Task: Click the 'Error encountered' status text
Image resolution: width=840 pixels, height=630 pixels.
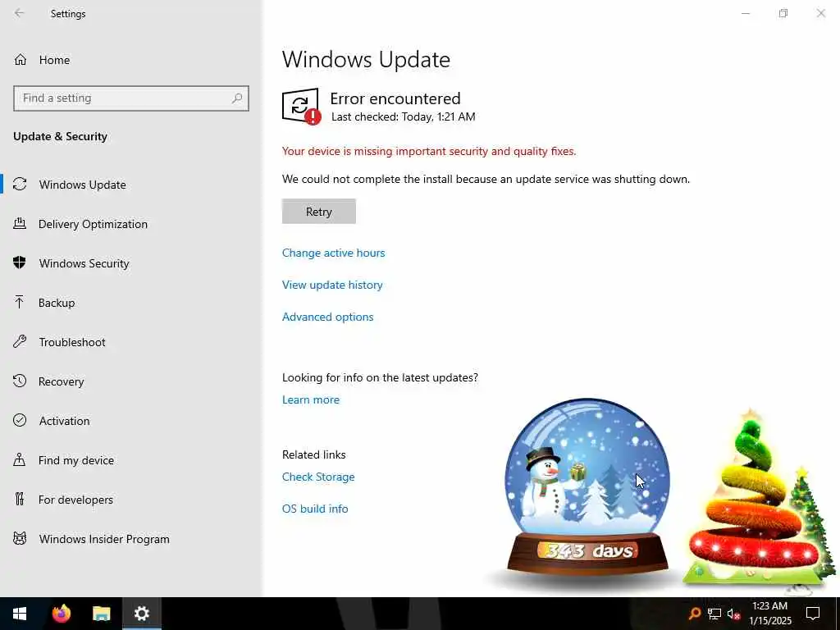Action: [395, 98]
